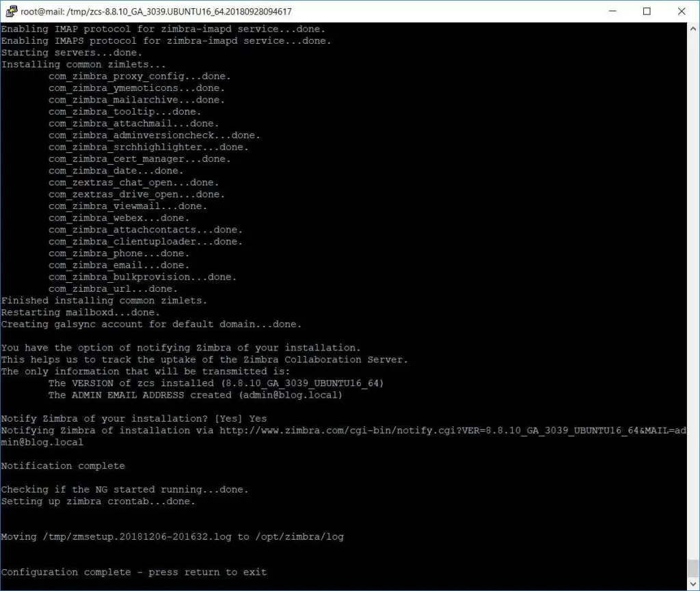The image size is (700, 591).
Task: Click 'You have the option of notifying Zimbra' line
Action: [x=180, y=348]
